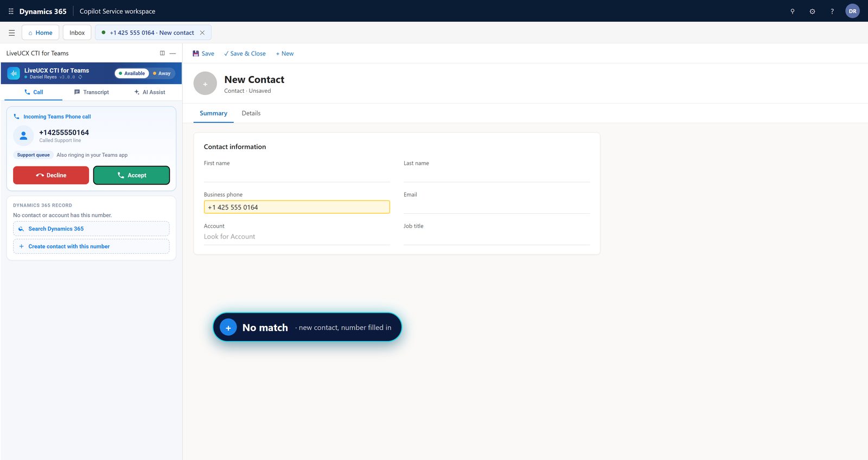Image resolution: width=868 pixels, height=460 pixels.
Task: Open the Look for Account lookup
Action: pyautogui.click(x=297, y=237)
